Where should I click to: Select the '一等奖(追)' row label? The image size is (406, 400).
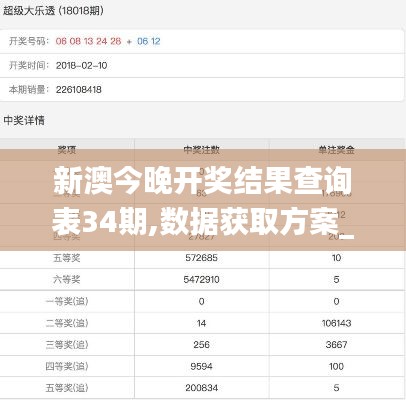tap(67, 301)
